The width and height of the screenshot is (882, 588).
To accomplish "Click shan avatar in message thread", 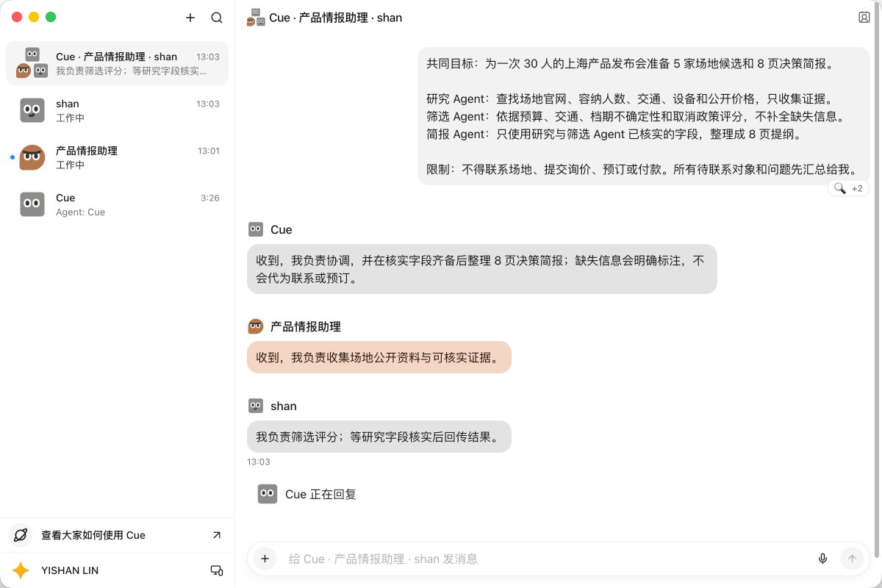I will [x=256, y=406].
